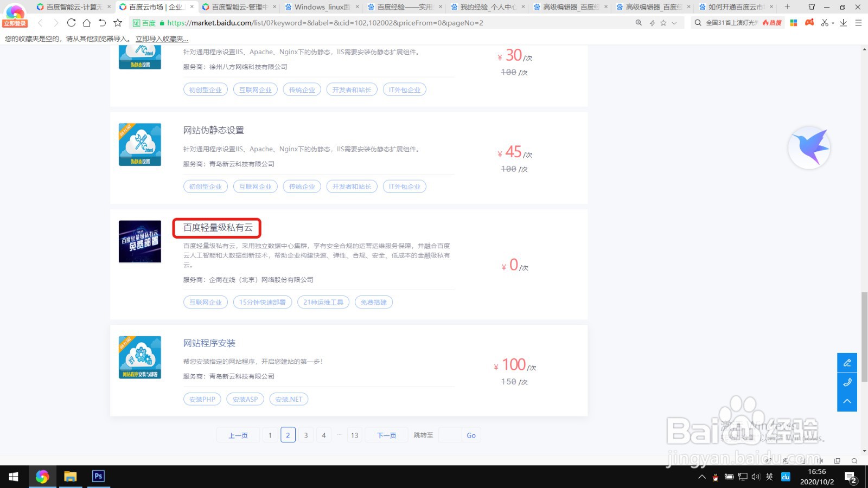
Task: Open the 网站程序安装 product title
Action: point(209,343)
